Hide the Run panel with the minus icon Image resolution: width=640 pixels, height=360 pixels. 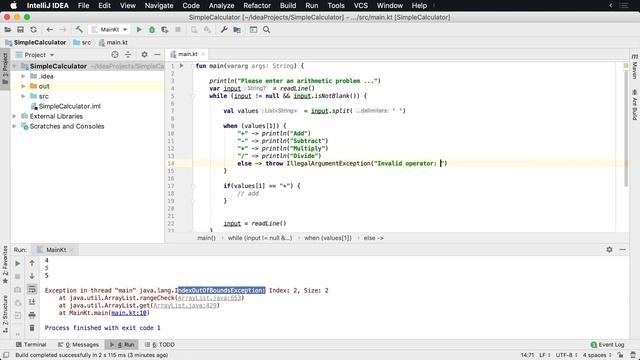(x=622, y=249)
